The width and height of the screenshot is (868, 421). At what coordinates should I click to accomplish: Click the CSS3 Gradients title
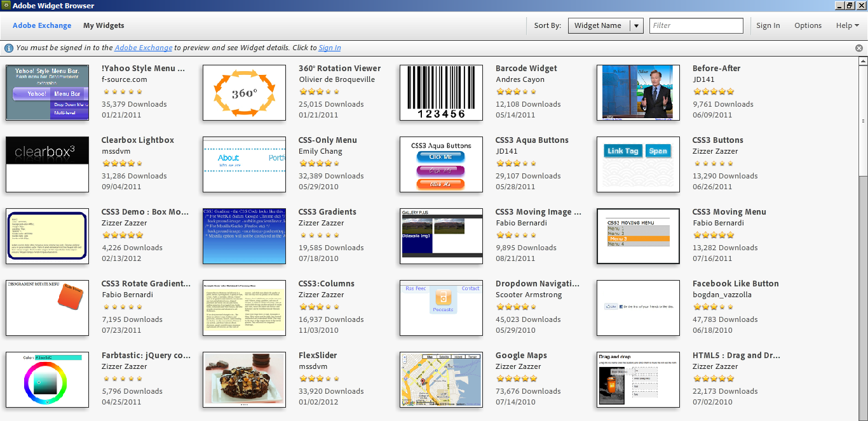point(327,212)
